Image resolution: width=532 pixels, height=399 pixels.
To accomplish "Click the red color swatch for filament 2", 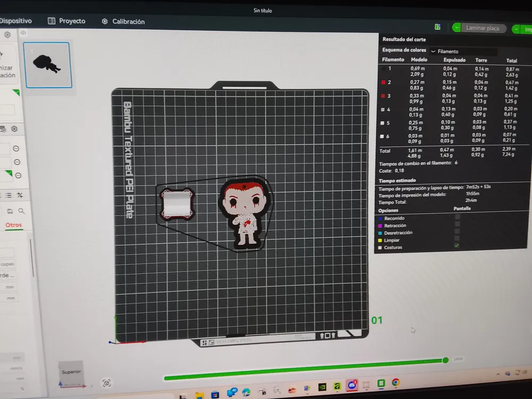I will pos(384,82).
